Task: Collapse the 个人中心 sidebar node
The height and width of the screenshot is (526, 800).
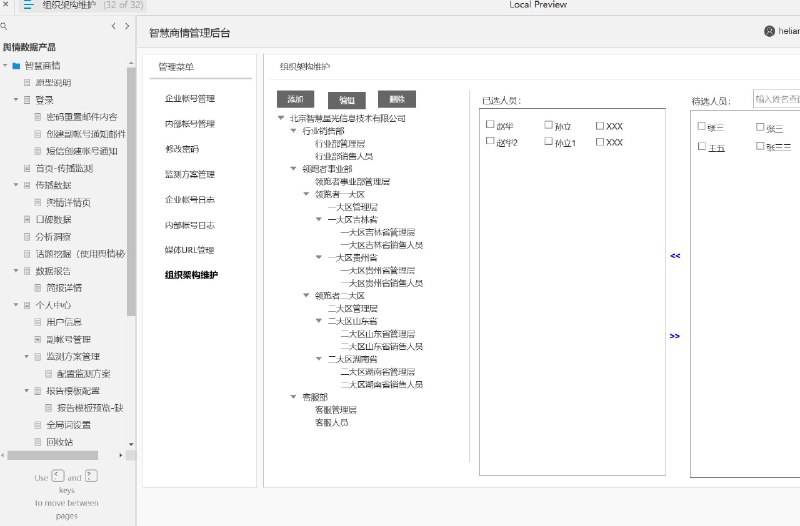Action: 16,305
